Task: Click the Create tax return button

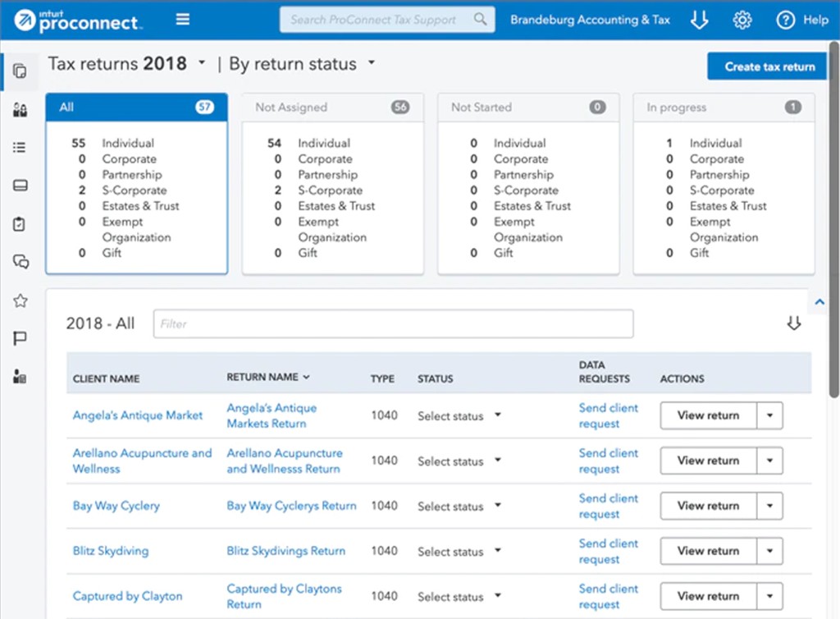Action: [x=769, y=66]
